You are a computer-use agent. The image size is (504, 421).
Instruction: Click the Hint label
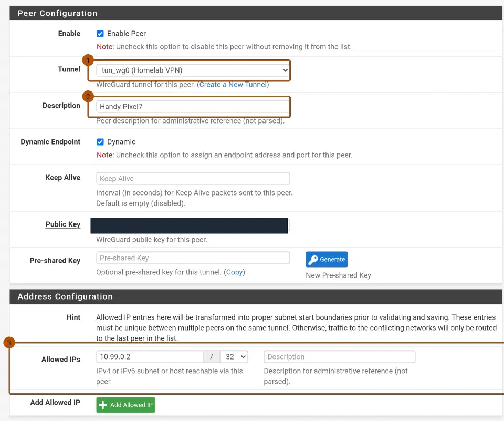point(73,317)
